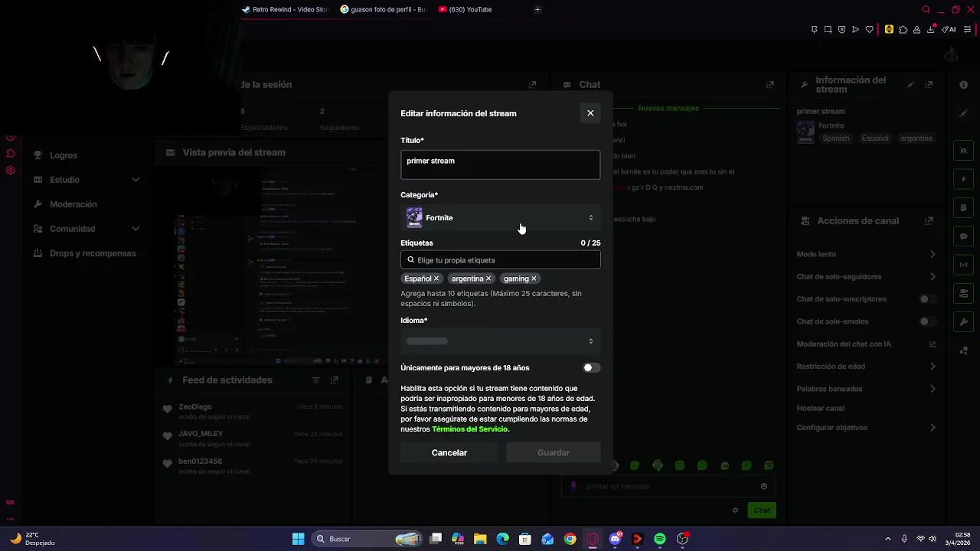Open the browser extensions icon
The width and height of the screenshot is (980, 551).
click(903, 30)
